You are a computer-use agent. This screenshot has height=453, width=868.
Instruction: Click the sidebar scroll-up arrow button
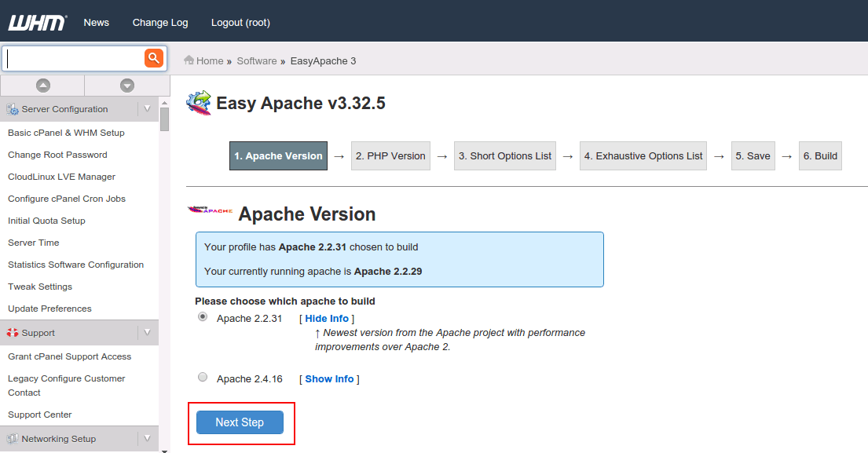tap(42, 85)
